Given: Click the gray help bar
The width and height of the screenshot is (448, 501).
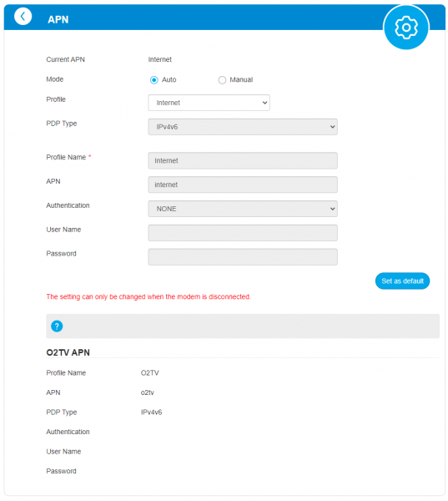Looking at the screenshot, I should coord(243,326).
